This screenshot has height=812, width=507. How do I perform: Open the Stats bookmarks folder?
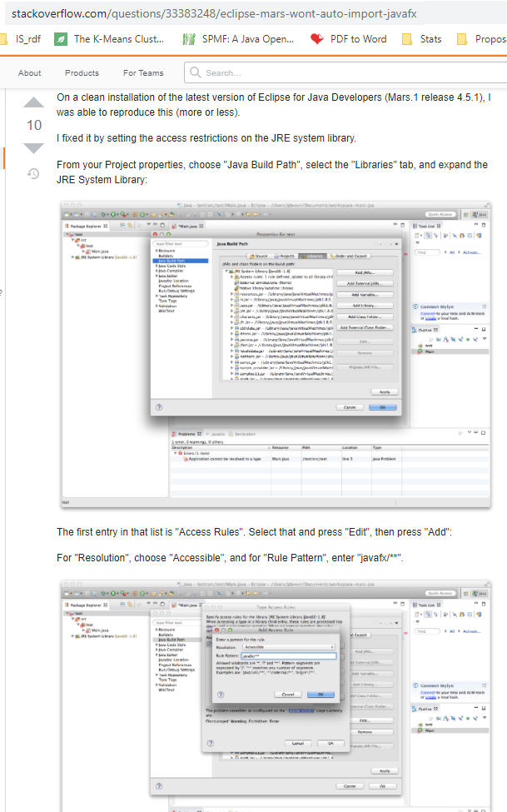[x=422, y=39]
